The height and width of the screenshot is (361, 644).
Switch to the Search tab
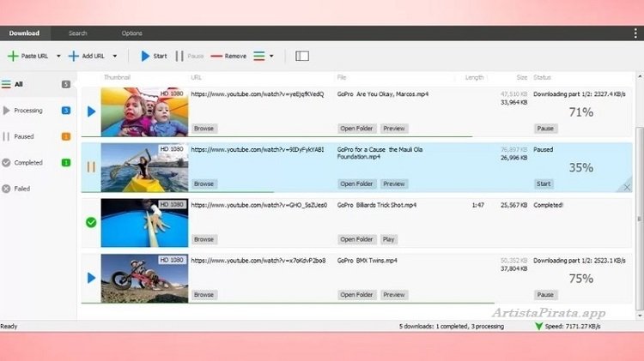(78, 33)
